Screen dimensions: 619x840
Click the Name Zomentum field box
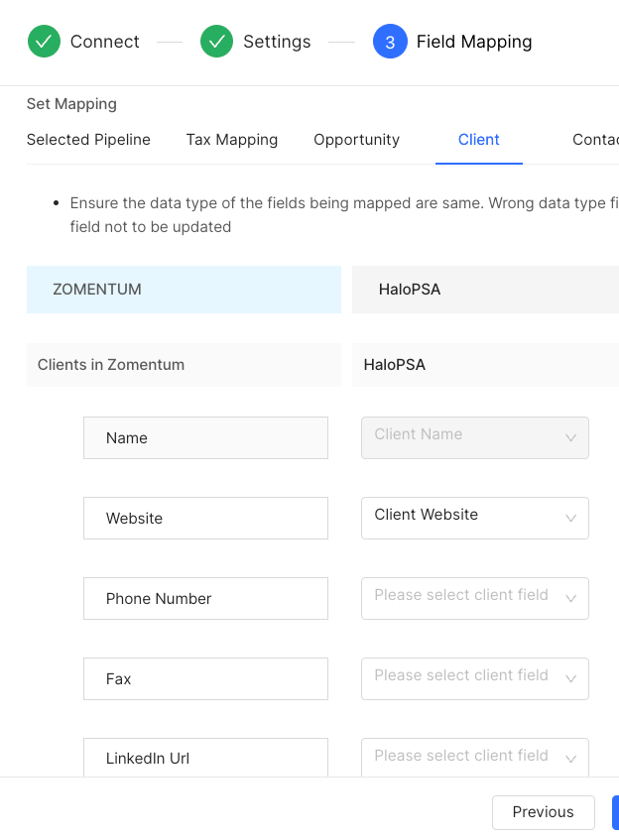click(205, 437)
